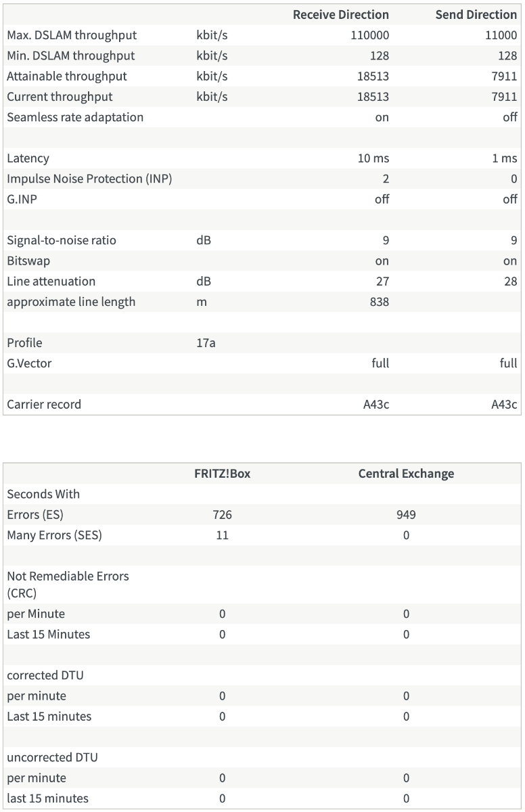Viewport: 525px width, 812px height.
Task: Select the Max. DSLAM throughput row label
Action: 71,35
